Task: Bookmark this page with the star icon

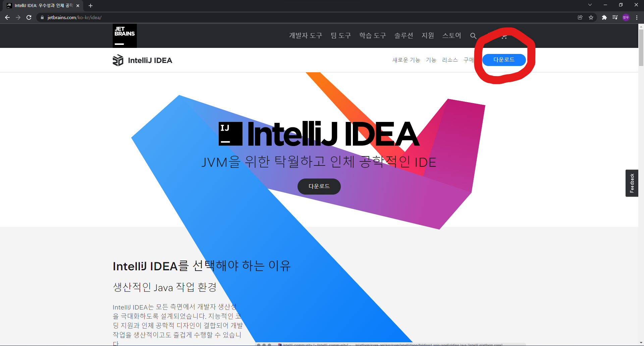Action: [591, 17]
